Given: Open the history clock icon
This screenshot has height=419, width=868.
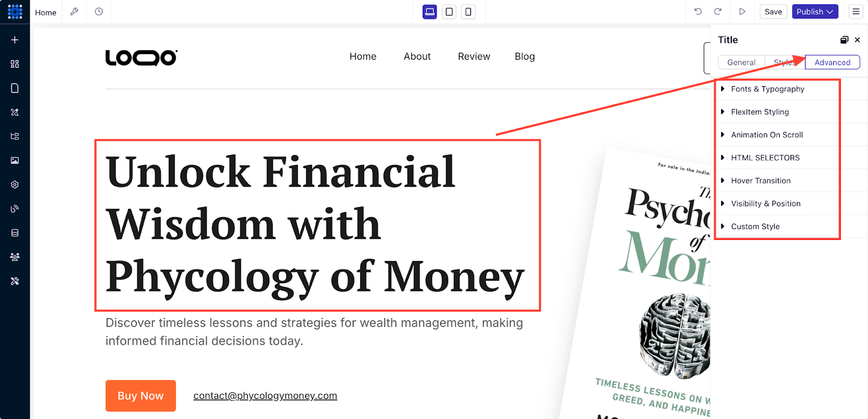Looking at the screenshot, I should pyautogui.click(x=99, y=11).
